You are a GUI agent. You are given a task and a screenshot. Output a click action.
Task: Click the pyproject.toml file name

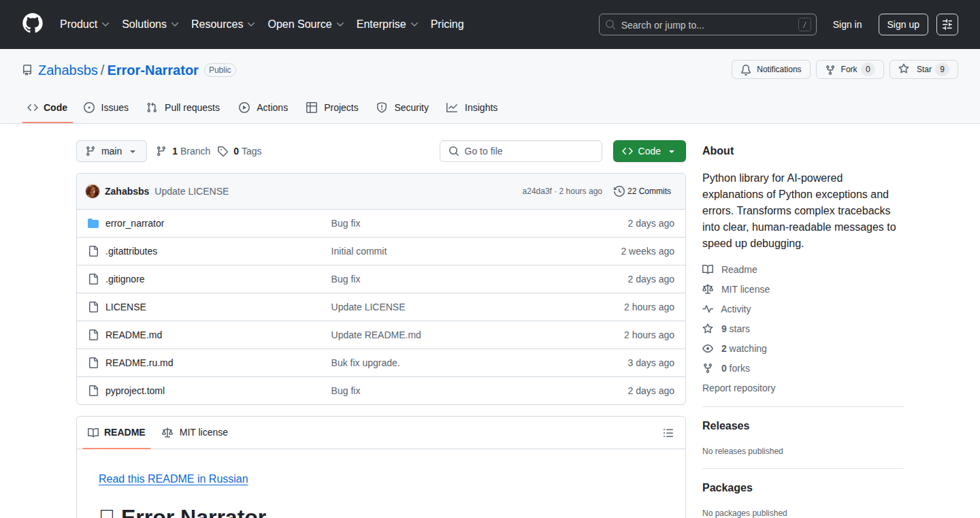point(135,391)
